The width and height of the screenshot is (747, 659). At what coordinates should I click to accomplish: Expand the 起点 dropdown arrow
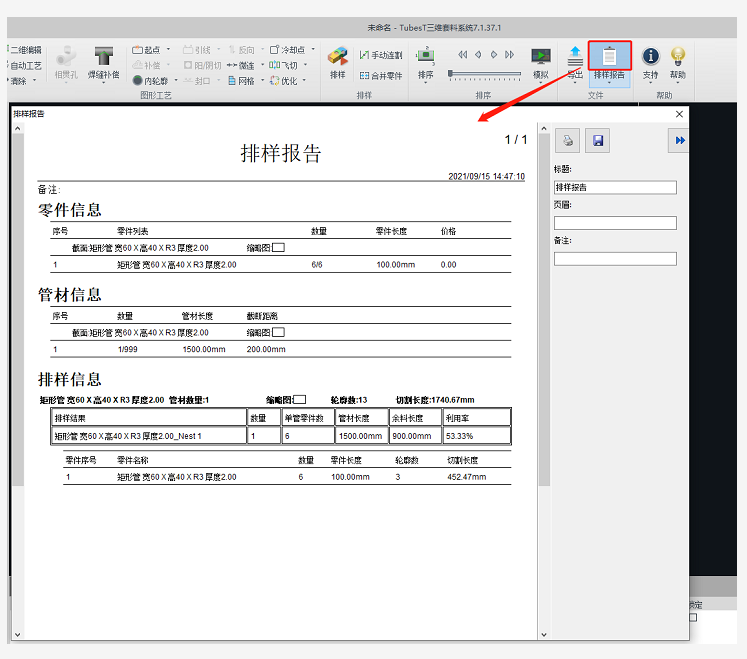(168, 49)
